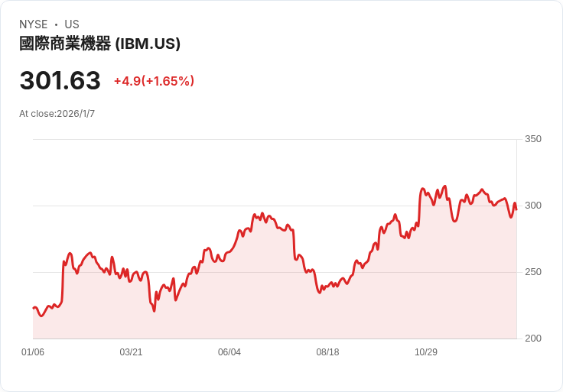Select the 350 y-axis label

pyautogui.click(x=532, y=139)
